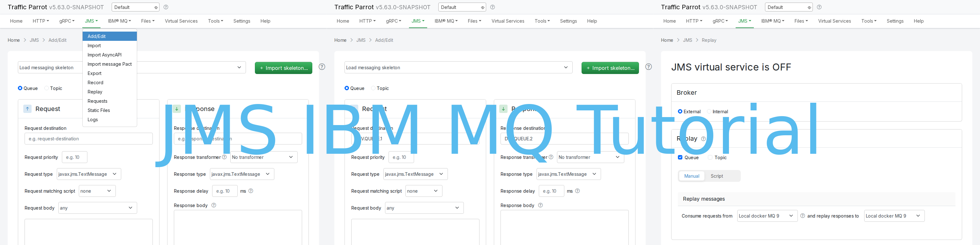980x245 pixels.
Task: Click Response transformer help icon in left panel
Action: (225, 157)
